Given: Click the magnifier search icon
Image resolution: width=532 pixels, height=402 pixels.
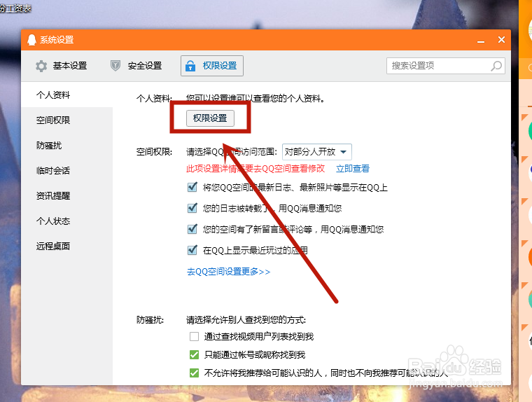Looking at the screenshot, I should click(496, 66).
